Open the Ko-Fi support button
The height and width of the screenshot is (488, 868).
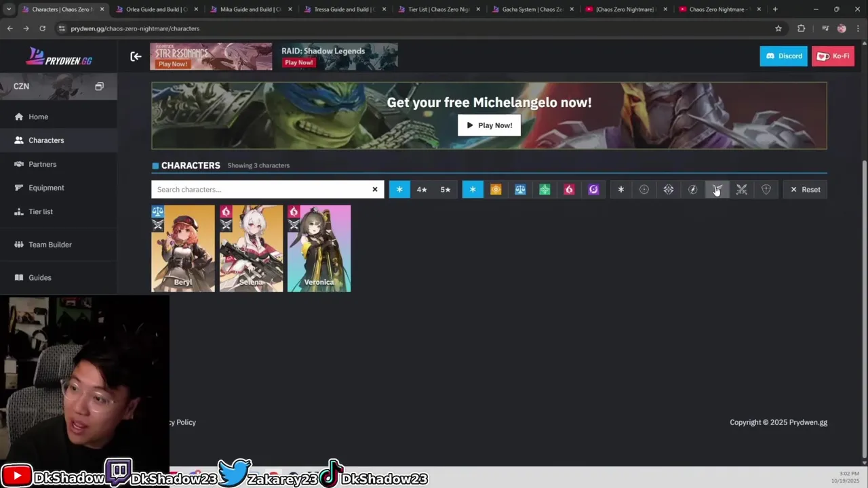click(x=833, y=56)
